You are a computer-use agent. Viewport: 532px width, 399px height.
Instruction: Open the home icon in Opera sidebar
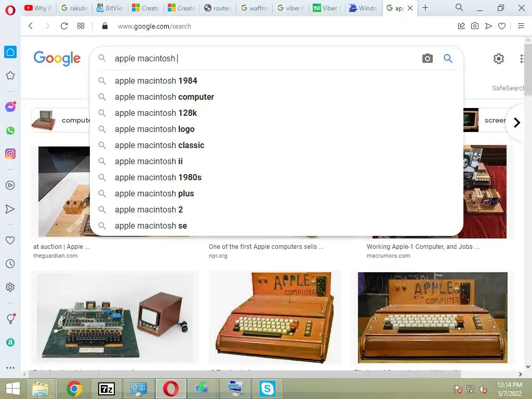(10, 52)
